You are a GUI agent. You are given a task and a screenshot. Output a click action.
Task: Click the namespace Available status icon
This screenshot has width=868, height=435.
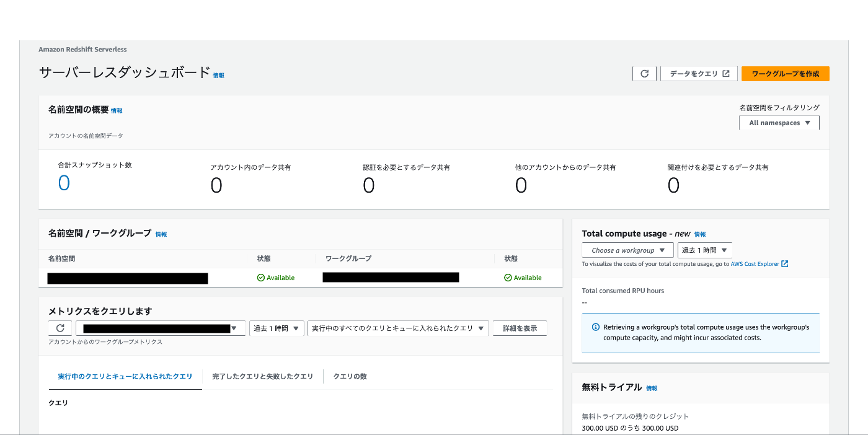point(261,278)
